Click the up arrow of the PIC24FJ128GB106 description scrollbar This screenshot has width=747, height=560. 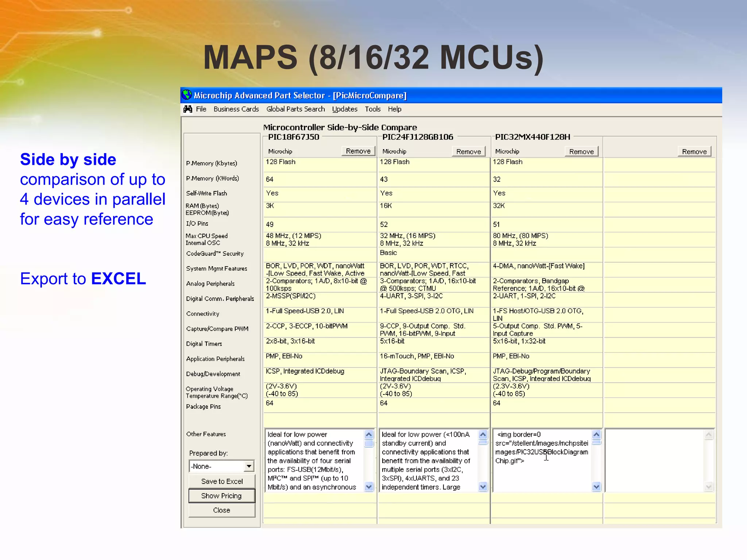pos(483,435)
